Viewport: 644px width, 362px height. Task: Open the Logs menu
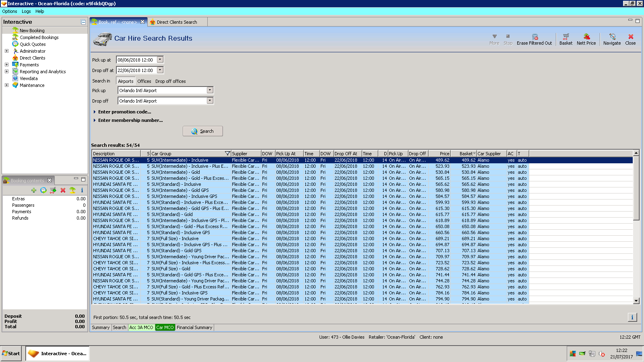click(26, 11)
